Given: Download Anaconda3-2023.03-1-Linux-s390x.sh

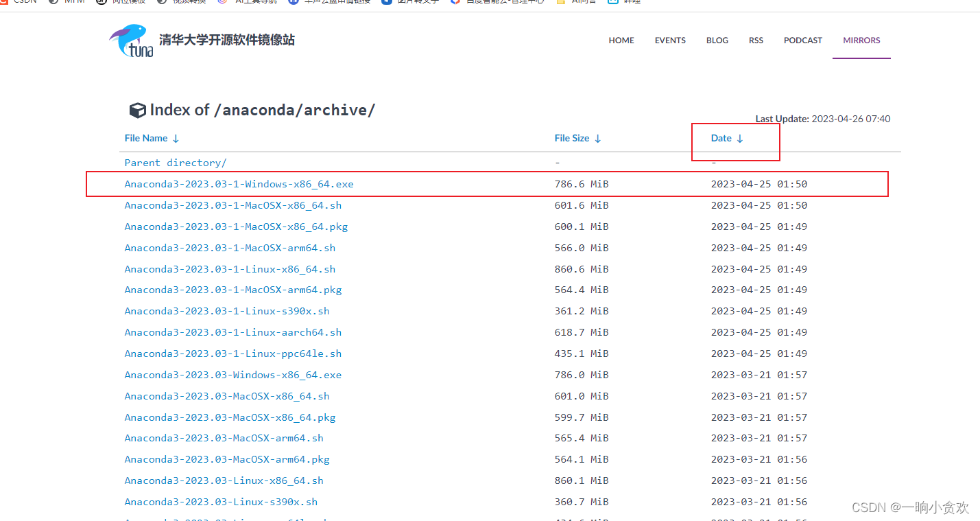Looking at the screenshot, I should pos(227,311).
